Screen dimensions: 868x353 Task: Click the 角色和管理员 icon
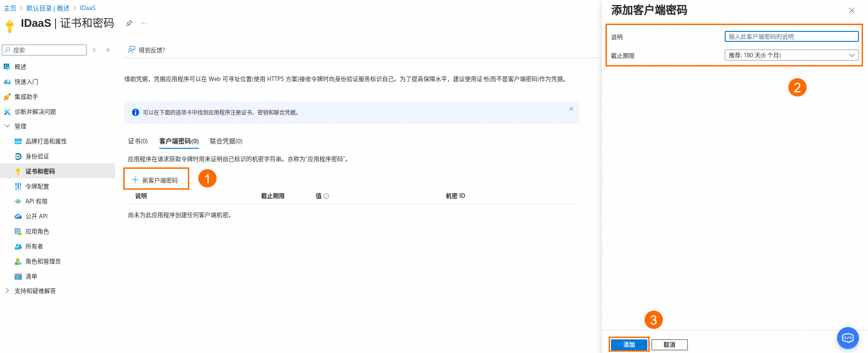point(18,262)
